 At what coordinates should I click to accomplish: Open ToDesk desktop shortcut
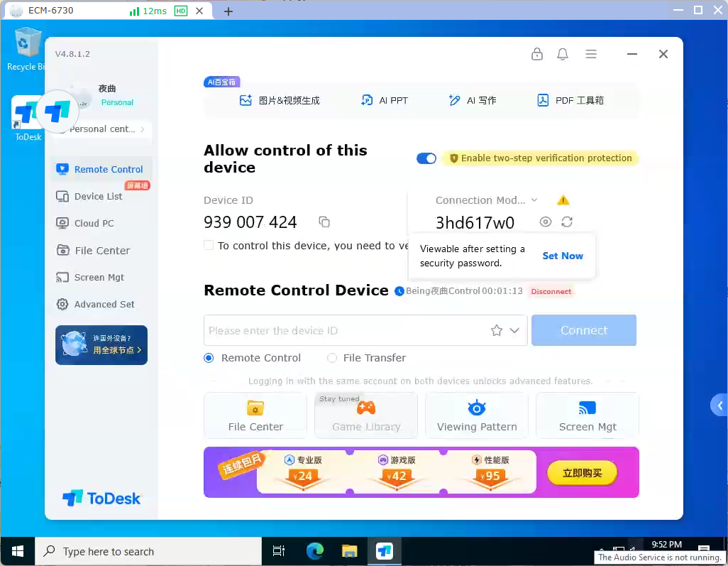click(x=23, y=119)
